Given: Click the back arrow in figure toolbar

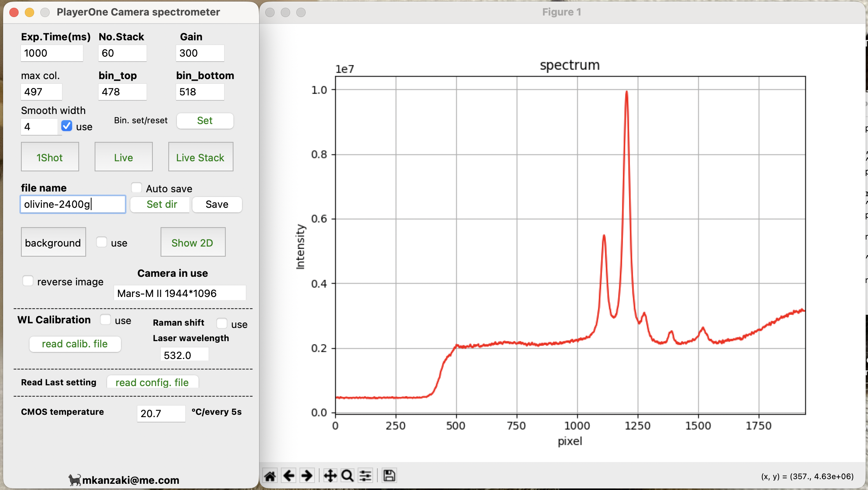Looking at the screenshot, I should (289, 475).
